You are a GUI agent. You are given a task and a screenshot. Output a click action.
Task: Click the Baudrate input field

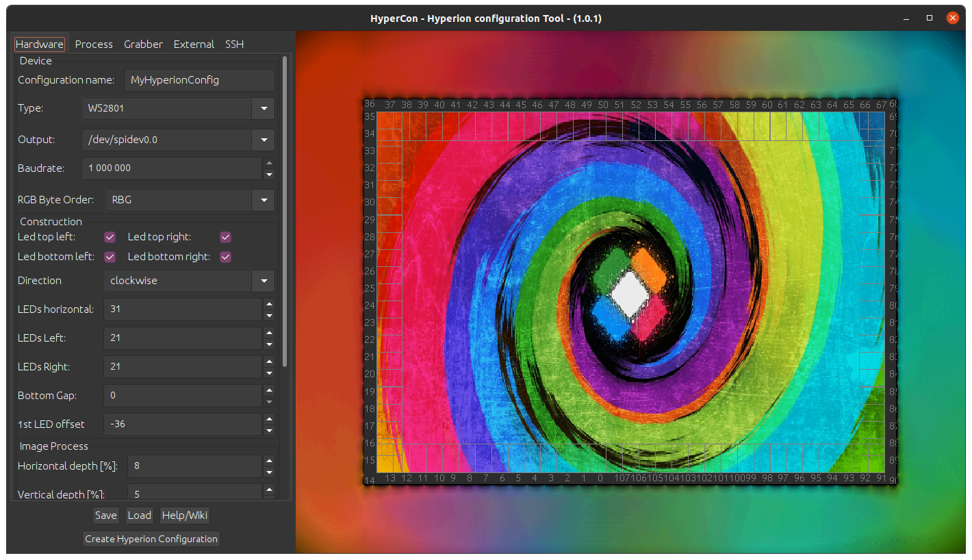click(x=172, y=168)
